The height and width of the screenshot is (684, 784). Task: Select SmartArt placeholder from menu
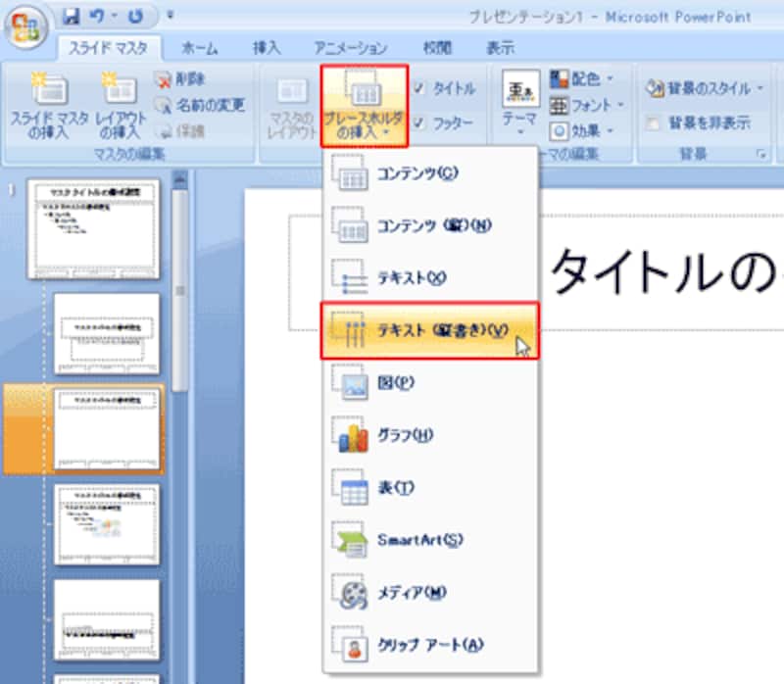(x=419, y=540)
